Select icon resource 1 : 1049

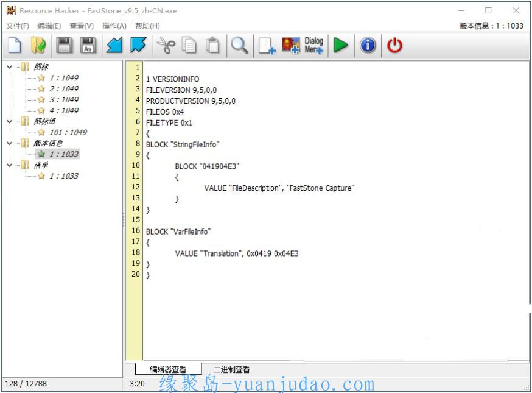pyautogui.click(x=64, y=78)
